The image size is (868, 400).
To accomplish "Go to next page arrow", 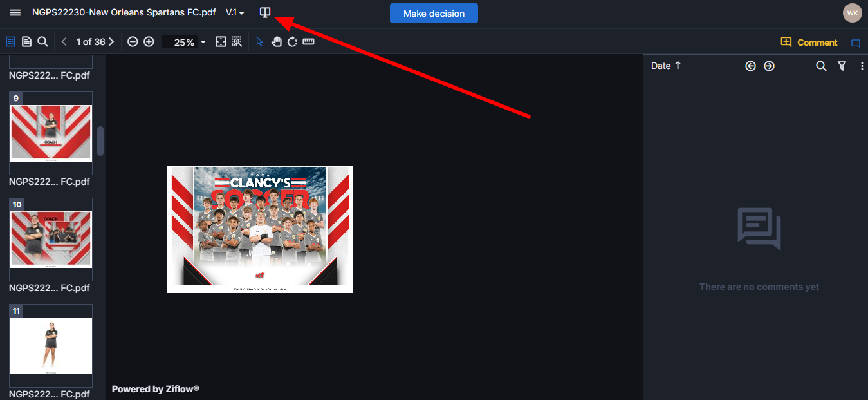I will [111, 42].
